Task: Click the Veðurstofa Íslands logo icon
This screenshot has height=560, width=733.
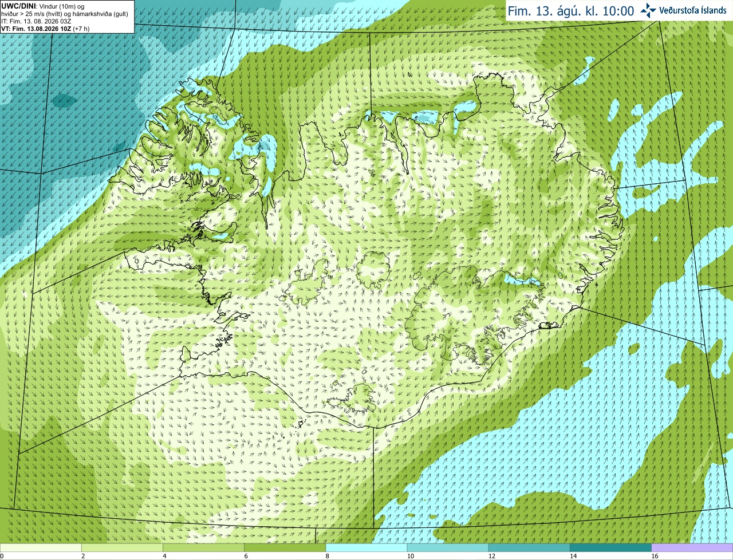Action: (648, 10)
